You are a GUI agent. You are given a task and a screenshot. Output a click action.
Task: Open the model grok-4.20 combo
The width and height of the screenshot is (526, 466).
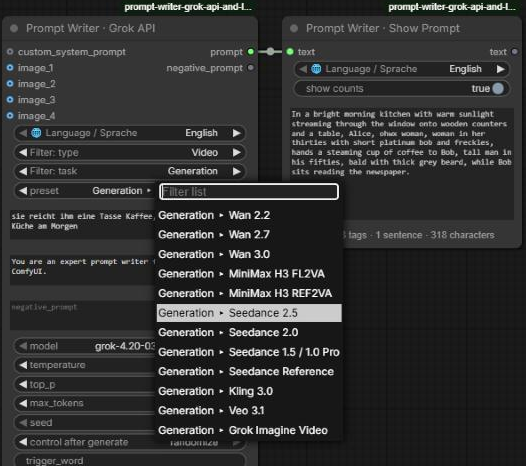coord(85,346)
